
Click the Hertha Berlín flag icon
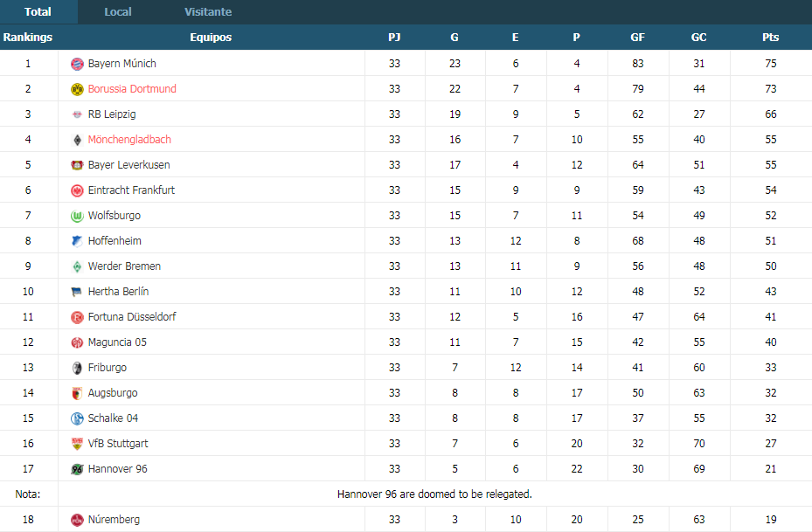pos(77,292)
